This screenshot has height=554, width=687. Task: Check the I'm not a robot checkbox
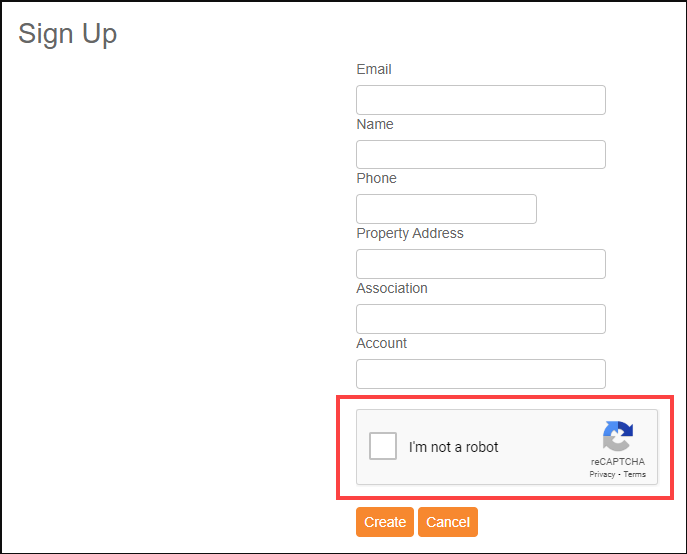click(x=383, y=446)
